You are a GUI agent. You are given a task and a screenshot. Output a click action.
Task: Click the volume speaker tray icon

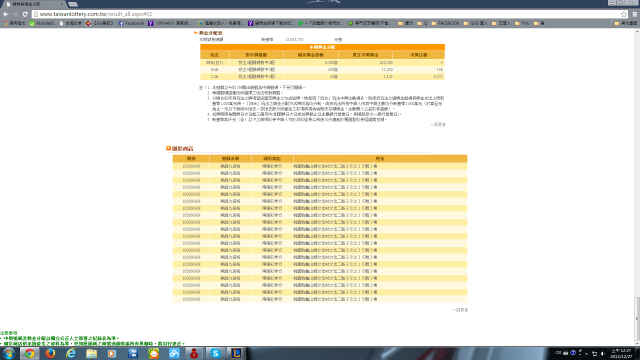[x=602, y=353]
